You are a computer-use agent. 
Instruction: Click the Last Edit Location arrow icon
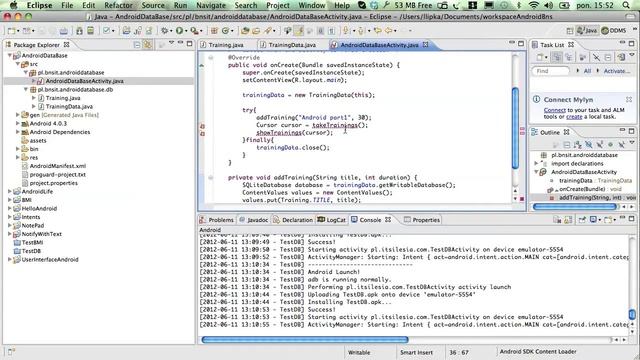point(378,31)
